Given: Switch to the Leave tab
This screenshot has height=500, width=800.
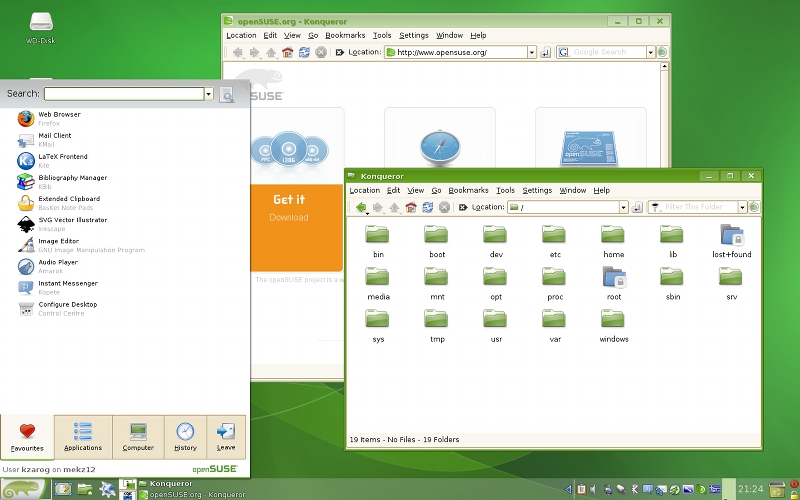Looking at the screenshot, I should click(x=226, y=437).
